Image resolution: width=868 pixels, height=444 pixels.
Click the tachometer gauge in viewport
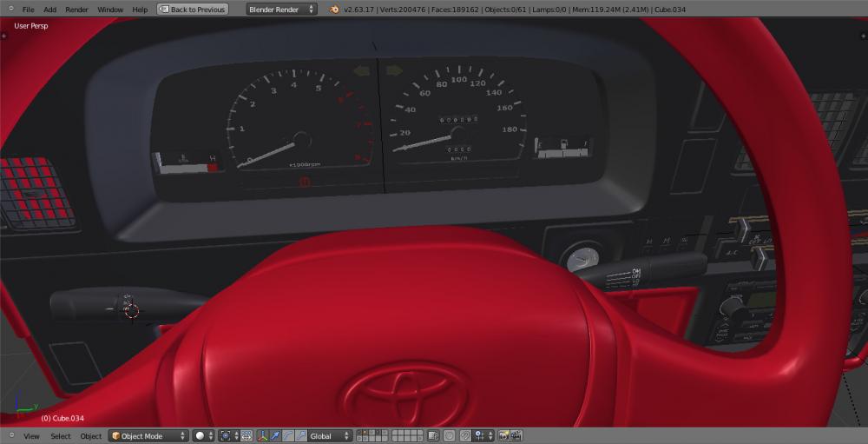pyautogui.click(x=302, y=120)
